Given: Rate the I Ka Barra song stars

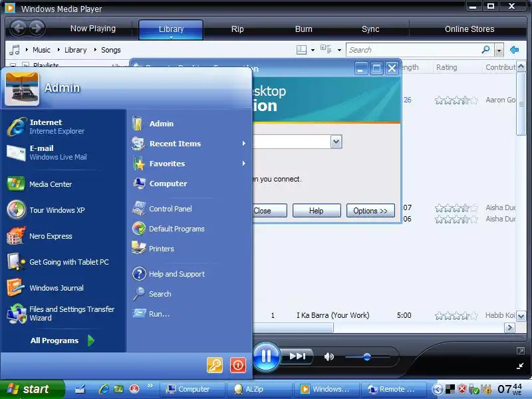Looking at the screenshot, I should [x=456, y=316].
